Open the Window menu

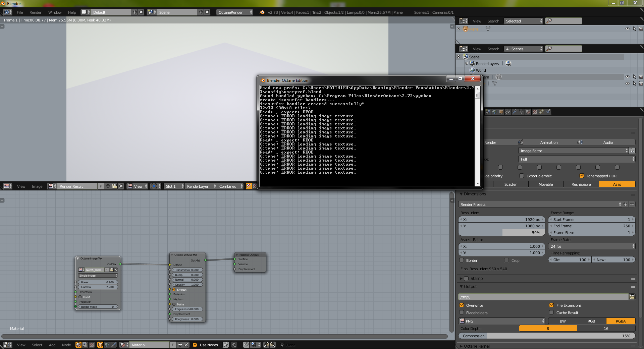tap(55, 12)
